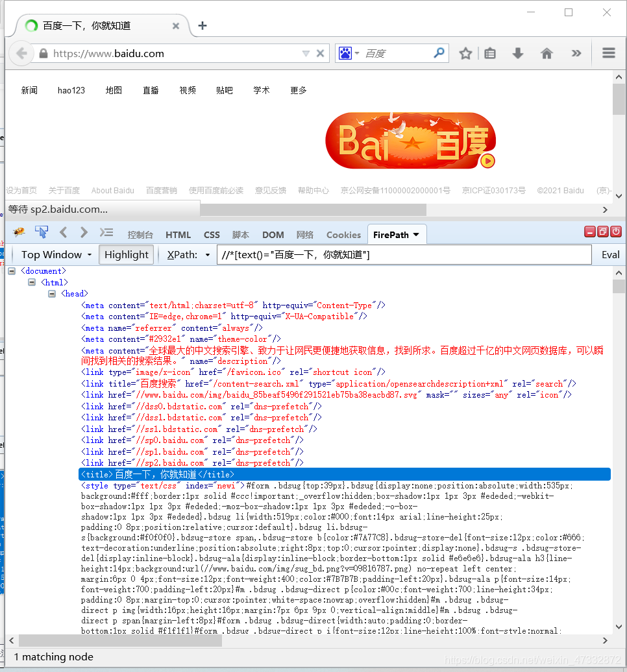Screen dimensions: 627x672
Task: Select the style type=text/css node
Action: [x=163, y=486]
